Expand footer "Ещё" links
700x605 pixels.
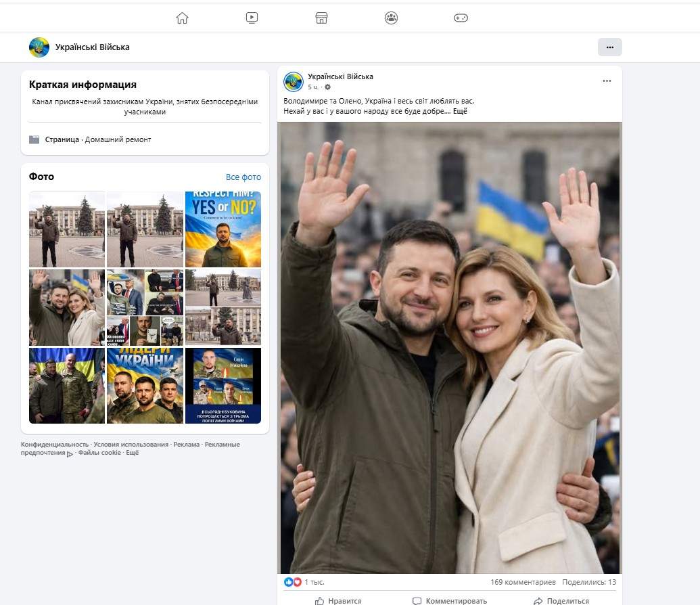point(132,453)
